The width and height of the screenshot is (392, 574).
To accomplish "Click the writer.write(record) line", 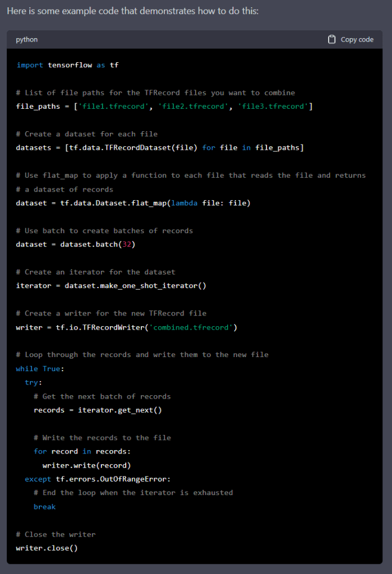I will (x=86, y=465).
